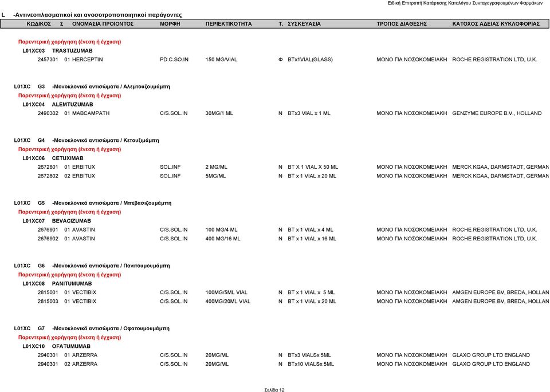Screen dimensions: 550x392
Task: Click the top header Ειδική Επιτροπή Κατάρτισης Καταλόγου
Action: (465, 3)
